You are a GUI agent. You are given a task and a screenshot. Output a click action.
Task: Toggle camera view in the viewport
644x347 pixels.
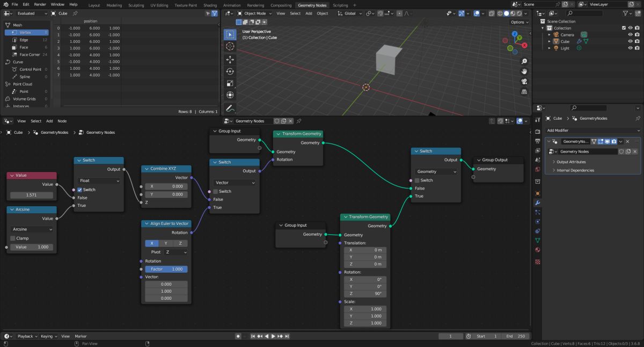click(x=524, y=82)
